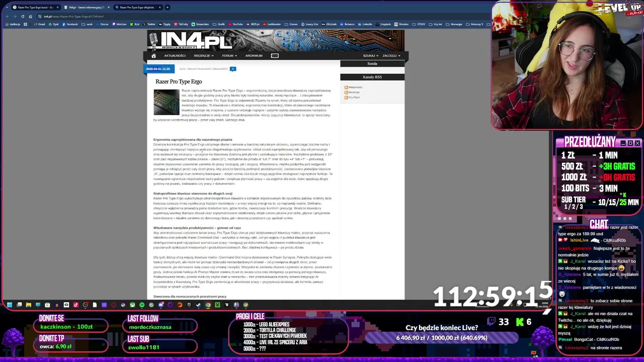Open the ARCHIWUM menu item

click(x=254, y=56)
